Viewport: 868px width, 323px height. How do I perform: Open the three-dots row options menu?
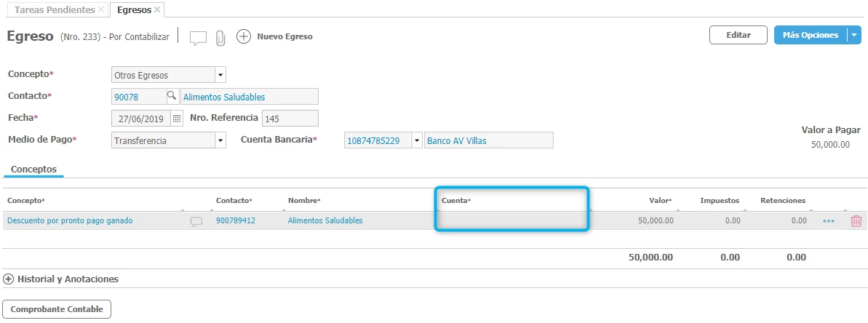click(828, 221)
